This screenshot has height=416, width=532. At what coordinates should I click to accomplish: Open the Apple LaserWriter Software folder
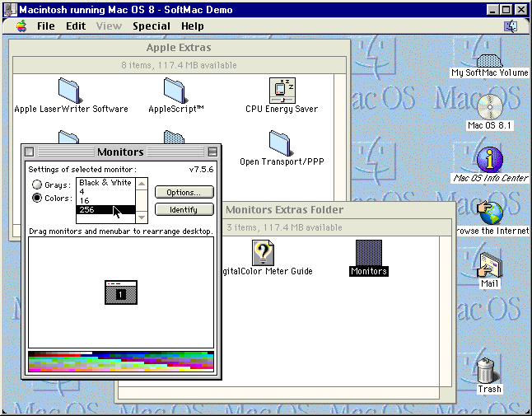(69, 91)
